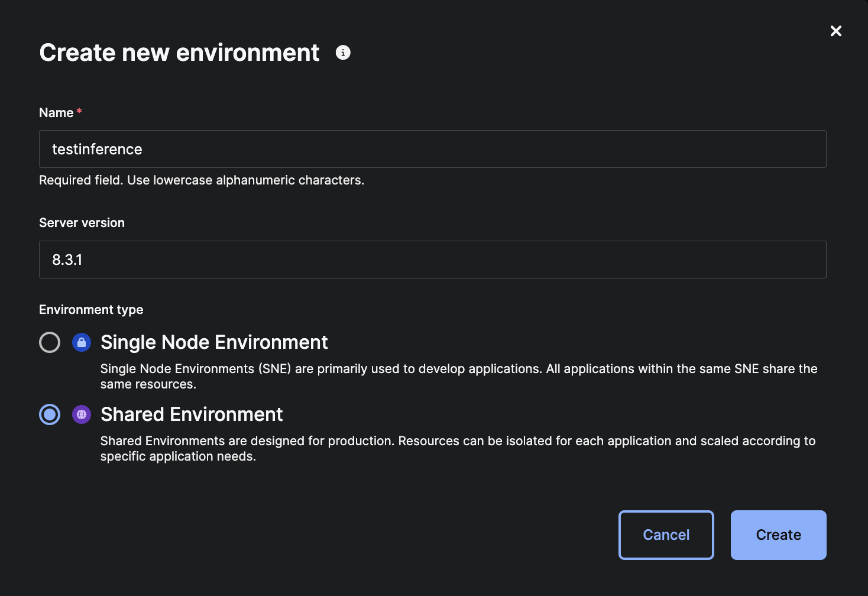868x596 pixels.
Task: Click the purple globe Shared Environment icon
Action: click(82, 414)
